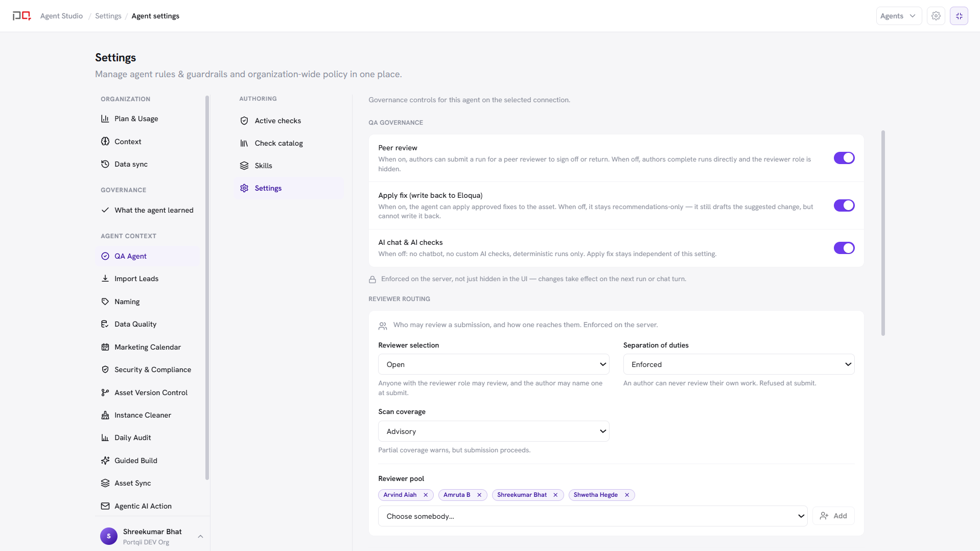Click the main content vertical scrollbar
Image resolution: width=980 pixels, height=551 pixels.
tap(883, 233)
